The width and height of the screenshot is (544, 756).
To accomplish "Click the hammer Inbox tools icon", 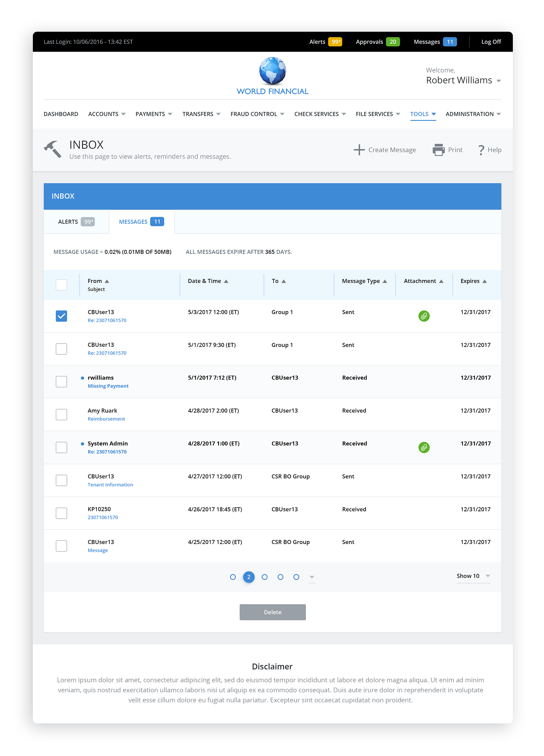I will (53, 149).
